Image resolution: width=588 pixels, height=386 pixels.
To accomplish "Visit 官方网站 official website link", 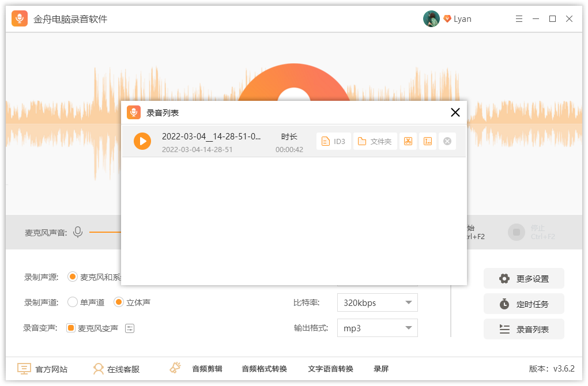I will point(43,369).
